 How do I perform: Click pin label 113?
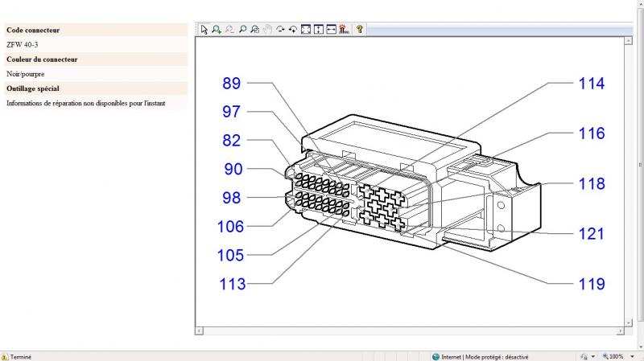[x=233, y=284]
